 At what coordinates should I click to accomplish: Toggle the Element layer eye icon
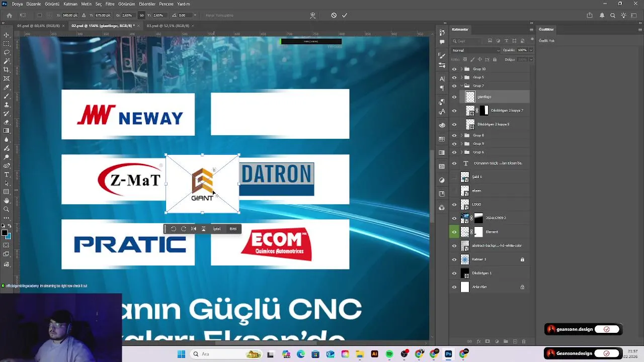(x=454, y=232)
